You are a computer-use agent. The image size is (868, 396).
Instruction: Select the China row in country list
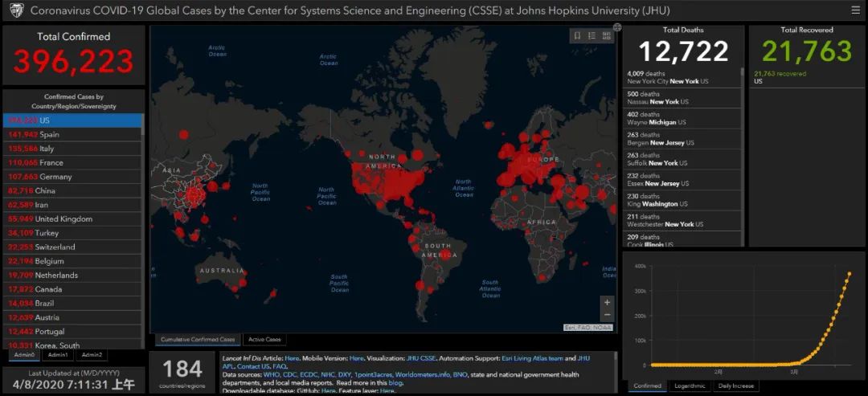pos(72,191)
